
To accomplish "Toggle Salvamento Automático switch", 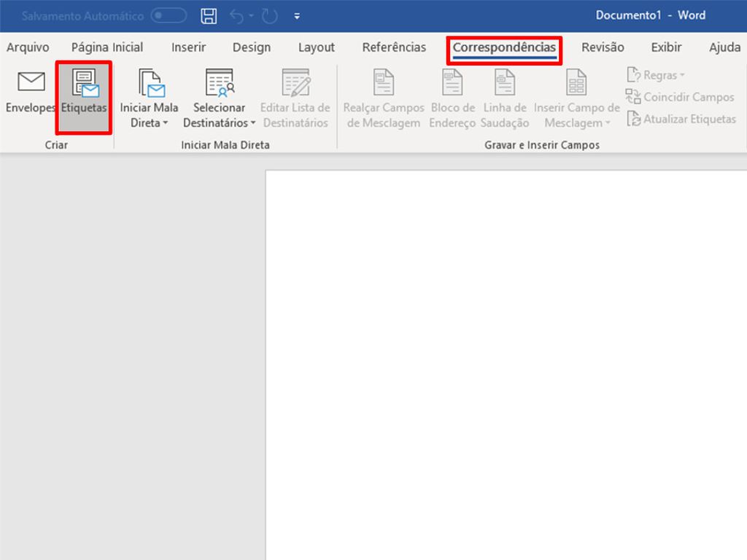I will tap(169, 16).
